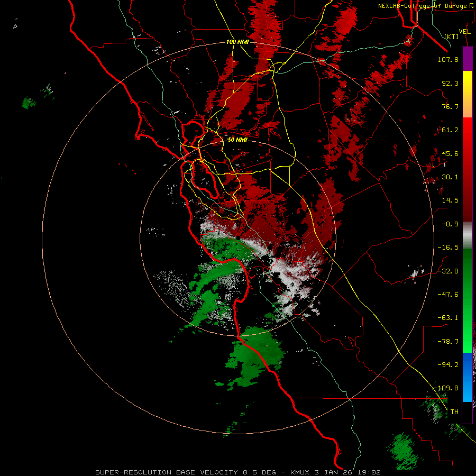
Task: Click the -32.0 scale value
Action: [448, 271]
